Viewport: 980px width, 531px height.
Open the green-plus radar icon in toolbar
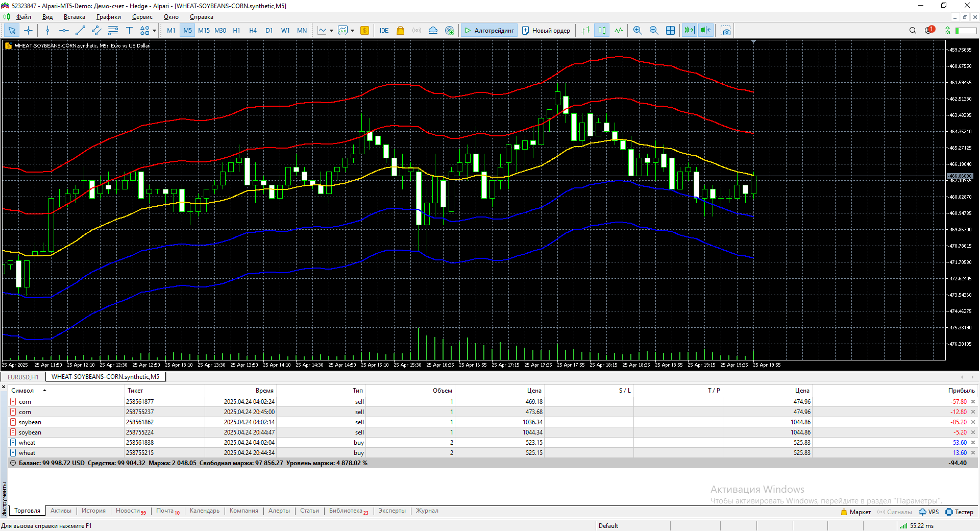click(450, 31)
